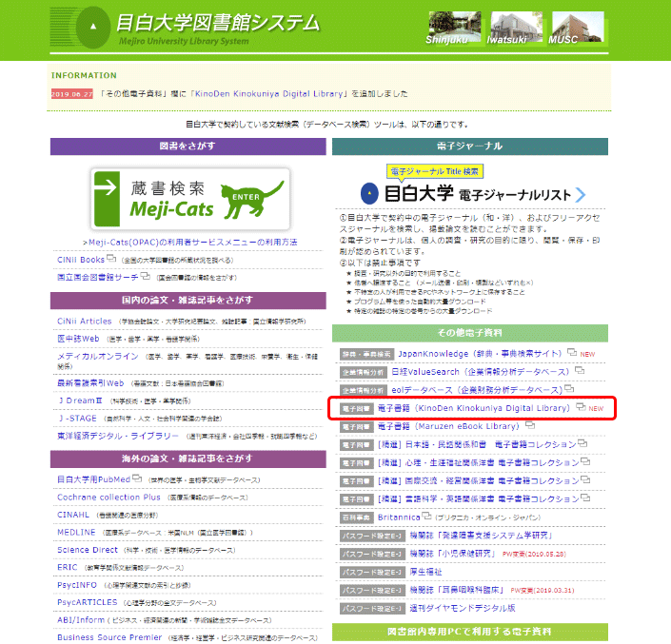Click external window icon beside 日経ValueSearch

[x=580, y=370]
